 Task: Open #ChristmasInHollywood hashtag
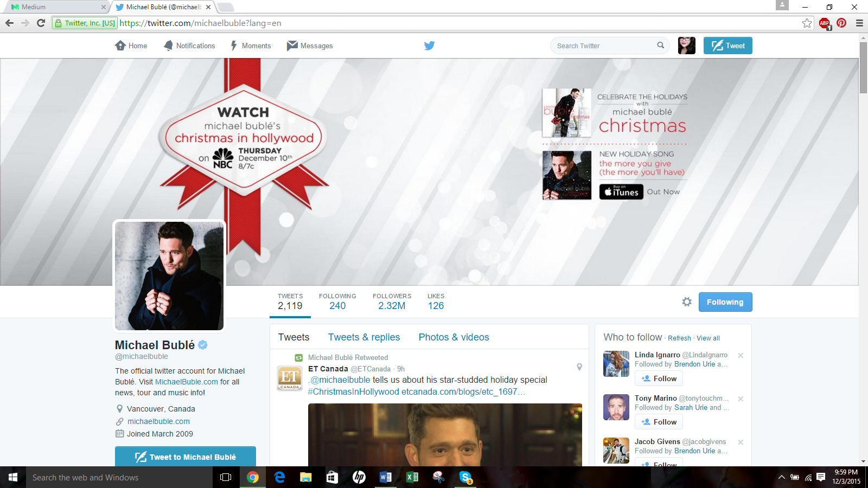[x=353, y=391]
